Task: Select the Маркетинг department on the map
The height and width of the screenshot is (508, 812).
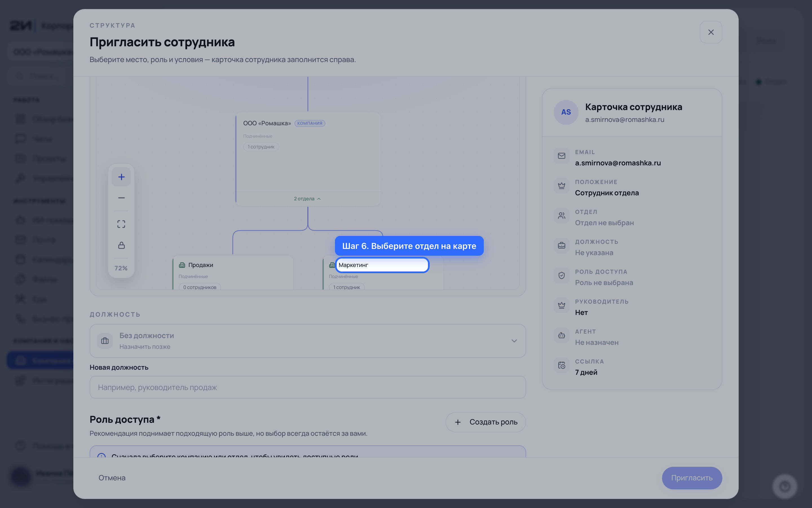Action: [382, 265]
